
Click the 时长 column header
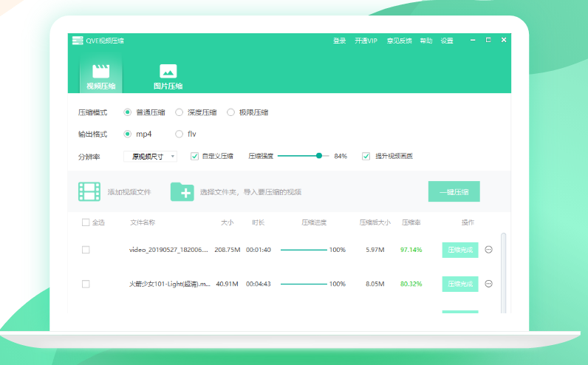click(x=259, y=222)
